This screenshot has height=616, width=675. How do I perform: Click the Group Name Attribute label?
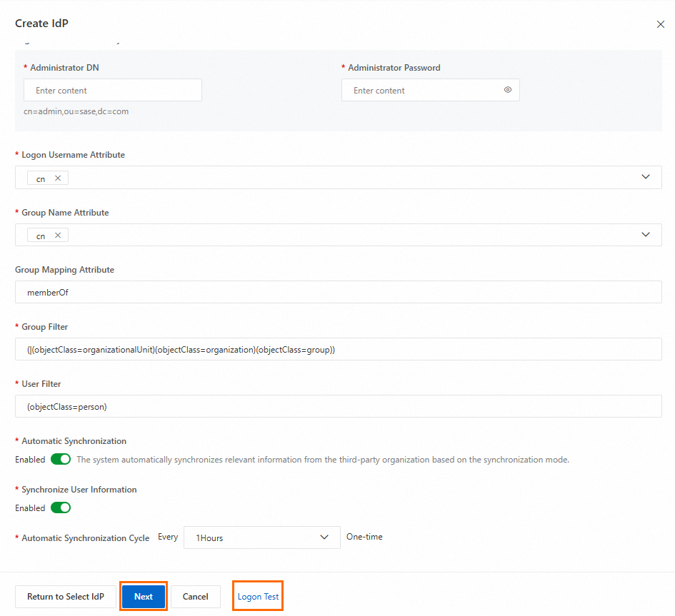pyautogui.click(x=65, y=213)
